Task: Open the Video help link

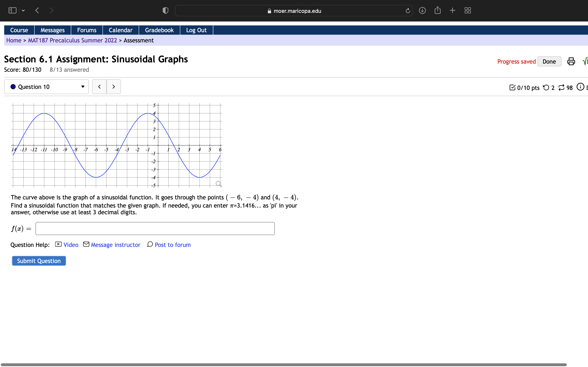Action: coord(71,245)
